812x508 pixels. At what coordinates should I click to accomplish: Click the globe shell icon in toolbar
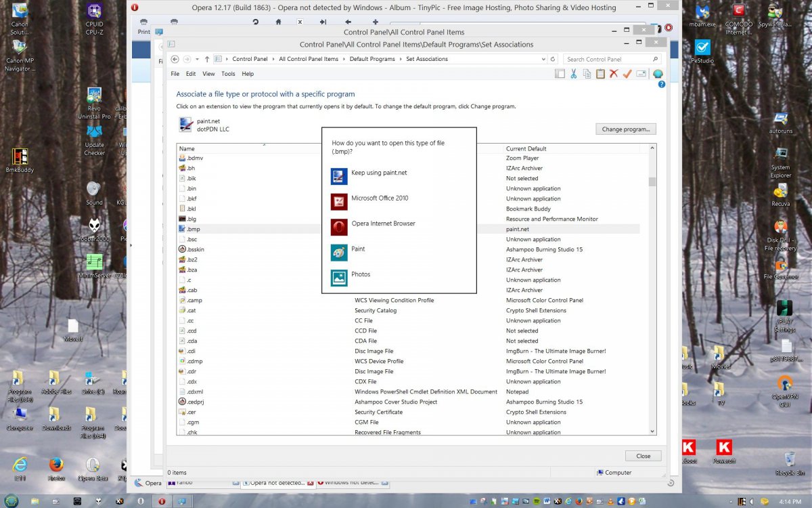658,74
